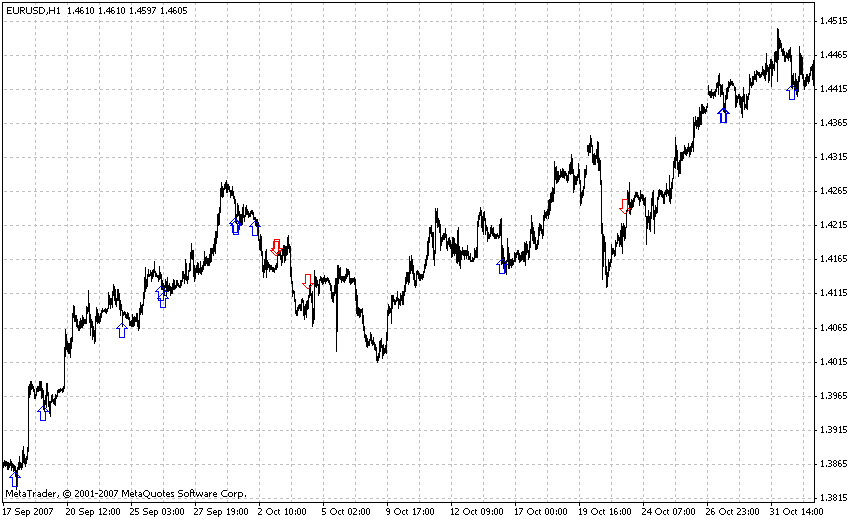Click the 1.4515 price axis label
This screenshot has width=852, height=519.
pyautogui.click(x=834, y=21)
